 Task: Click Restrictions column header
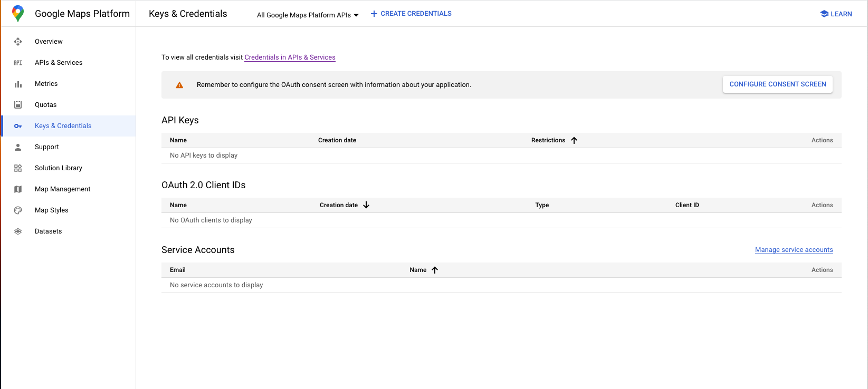tap(548, 140)
